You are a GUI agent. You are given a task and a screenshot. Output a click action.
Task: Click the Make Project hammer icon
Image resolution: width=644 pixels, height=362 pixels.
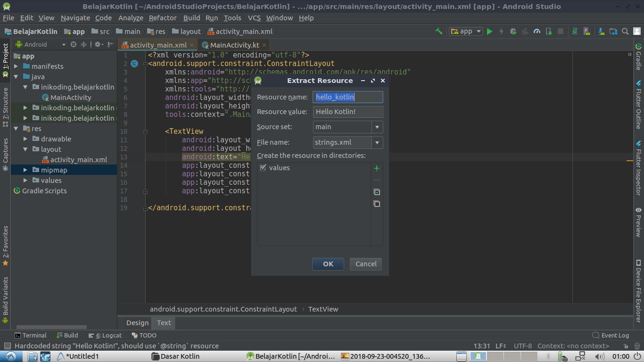pos(439,31)
